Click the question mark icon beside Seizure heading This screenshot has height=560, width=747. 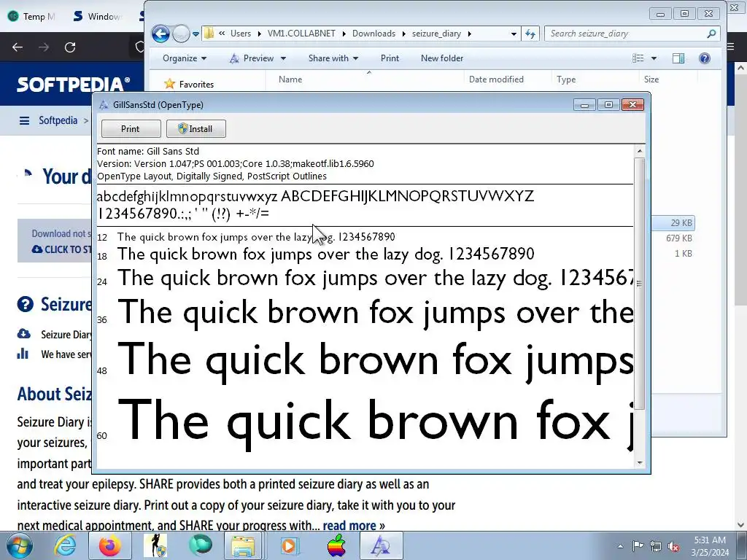[x=26, y=304]
